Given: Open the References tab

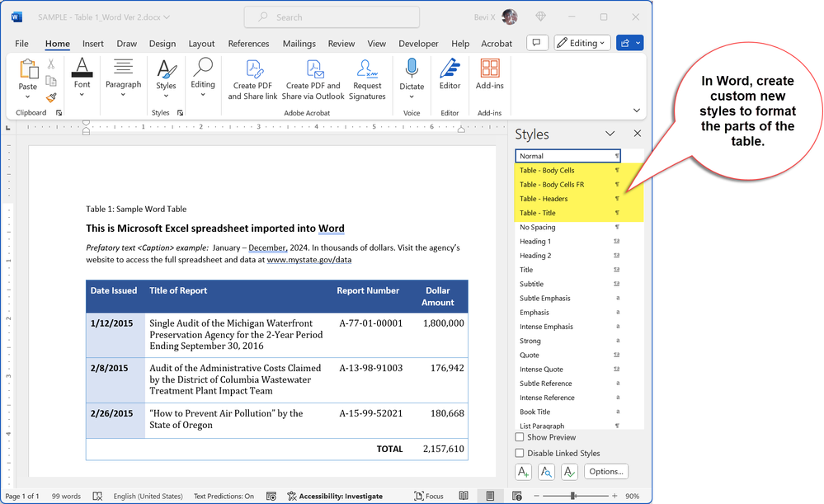Looking at the screenshot, I should (248, 44).
